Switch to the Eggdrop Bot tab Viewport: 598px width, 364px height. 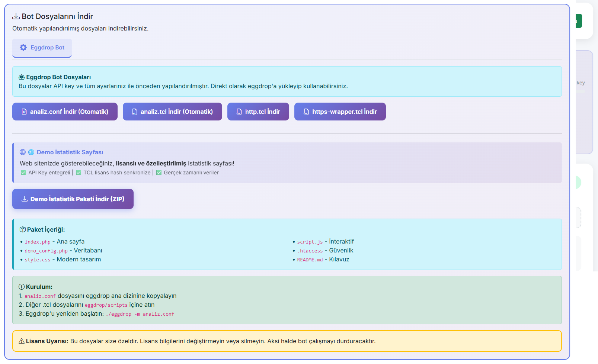[x=42, y=48]
